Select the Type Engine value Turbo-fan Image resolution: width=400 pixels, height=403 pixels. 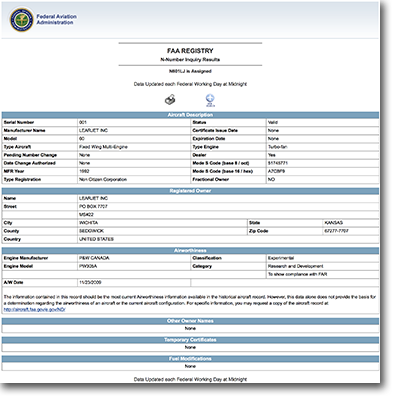(x=278, y=147)
